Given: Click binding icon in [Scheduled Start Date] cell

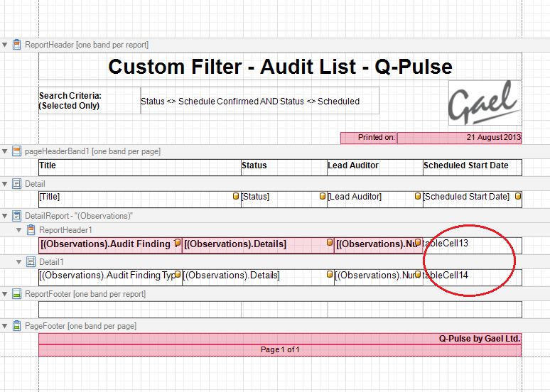Looking at the screenshot, I should 518,196.
